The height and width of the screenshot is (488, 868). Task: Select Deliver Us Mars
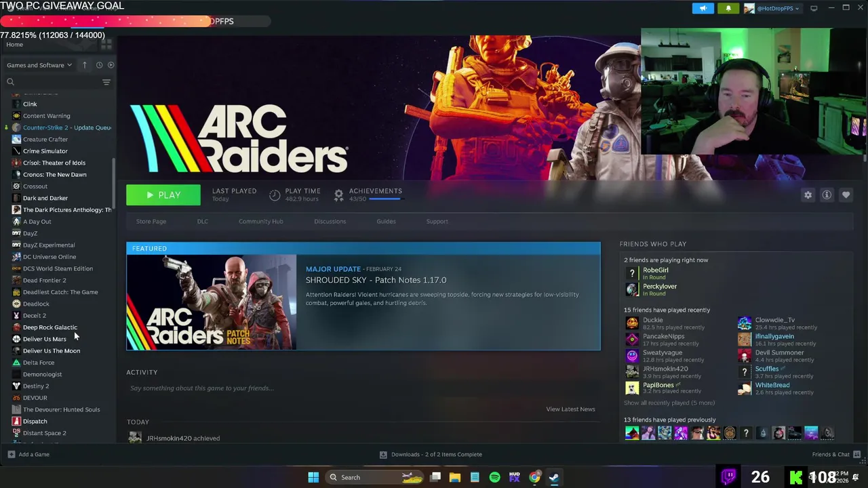point(45,339)
